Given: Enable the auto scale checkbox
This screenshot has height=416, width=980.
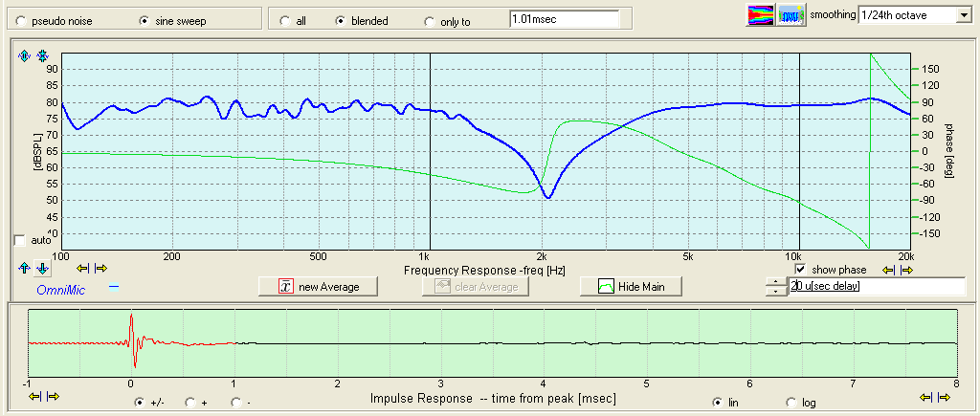Looking at the screenshot, I should tap(20, 240).
